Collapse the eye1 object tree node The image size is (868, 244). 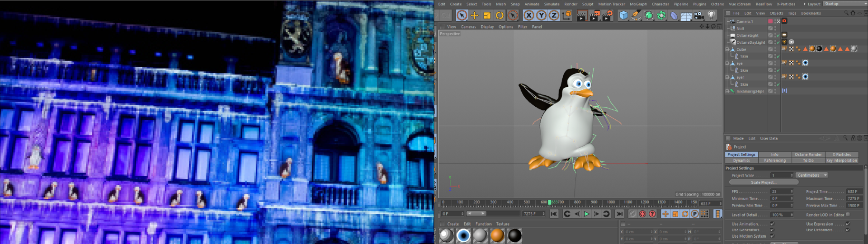pyautogui.click(x=727, y=77)
